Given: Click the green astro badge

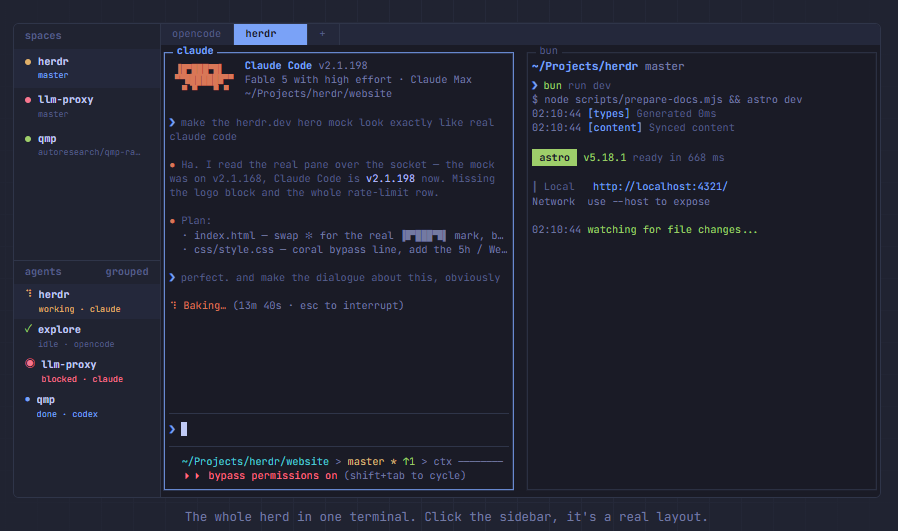Looking at the screenshot, I should point(554,158).
